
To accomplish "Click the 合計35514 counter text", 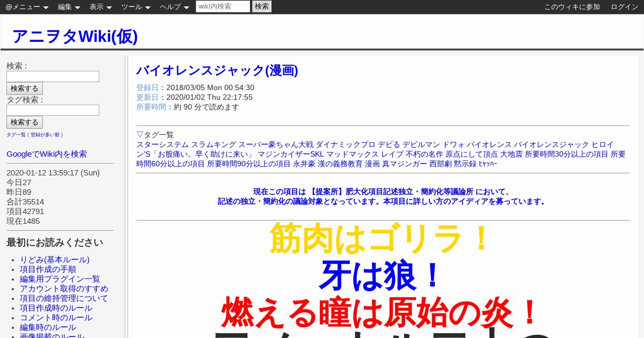I will tap(25, 202).
